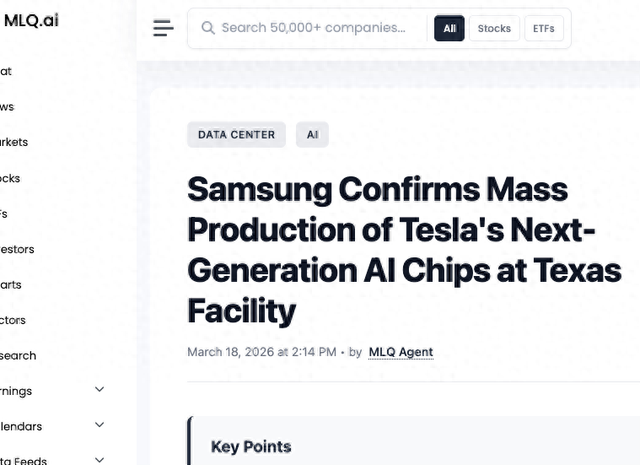Click the hamburger menu icon
640x465 pixels.
(163, 28)
